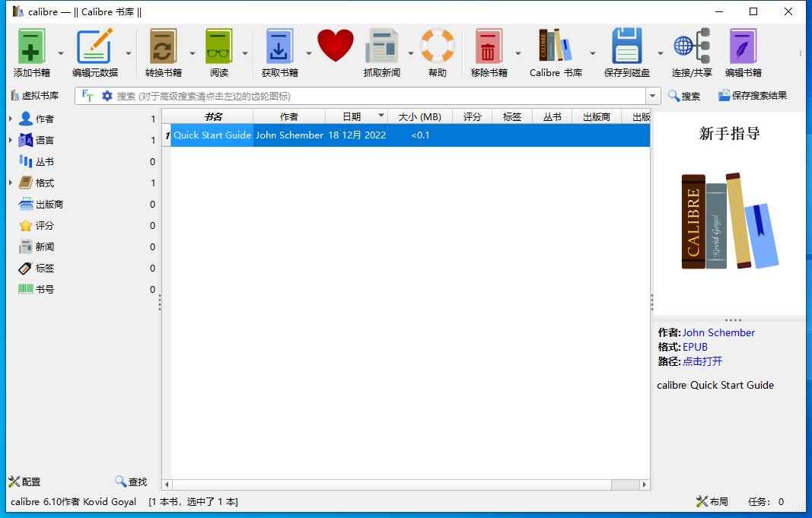This screenshot has height=518, width=812.
Task: Click the 移除书籍 (Remove books) icon
Action: tap(488, 46)
